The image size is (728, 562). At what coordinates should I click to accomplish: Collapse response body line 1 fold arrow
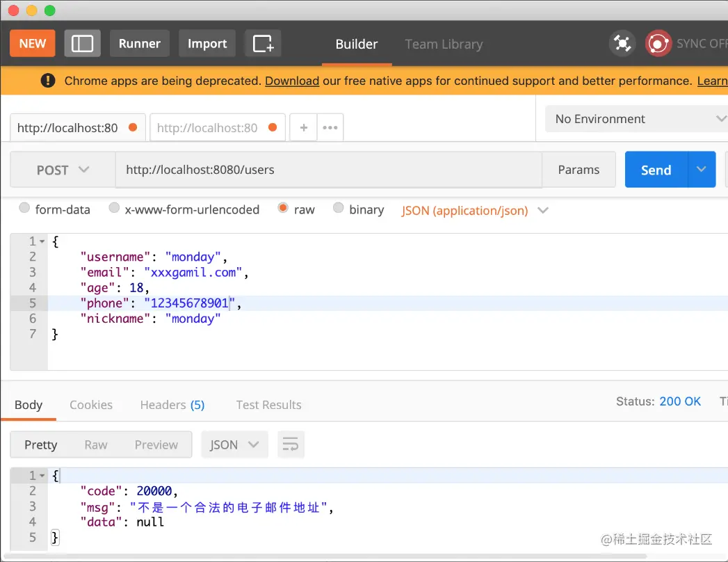[42, 476]
